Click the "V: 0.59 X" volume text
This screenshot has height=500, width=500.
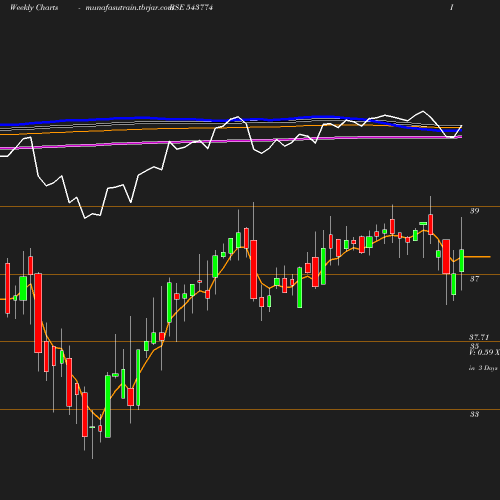pos(484,352)
